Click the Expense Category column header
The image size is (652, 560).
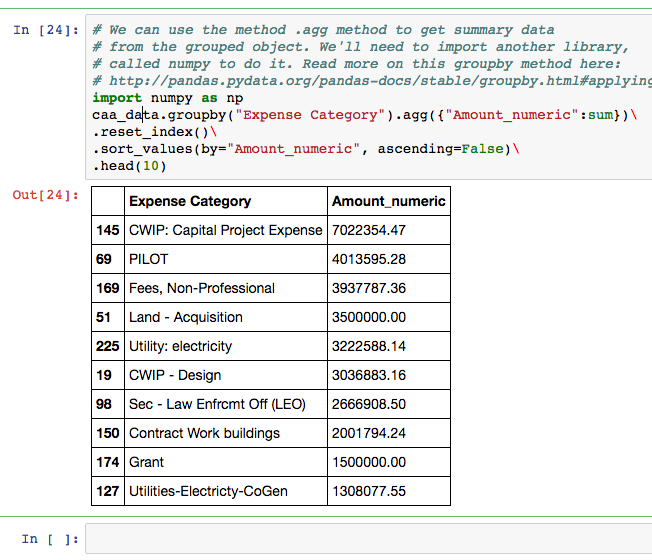(226, 201)
